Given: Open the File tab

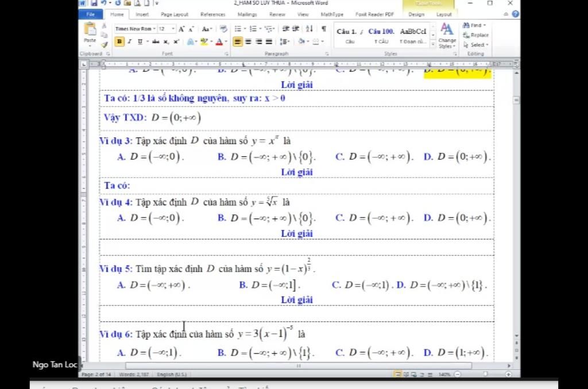Looking at the screenshot, I should [x=90, y=14].
